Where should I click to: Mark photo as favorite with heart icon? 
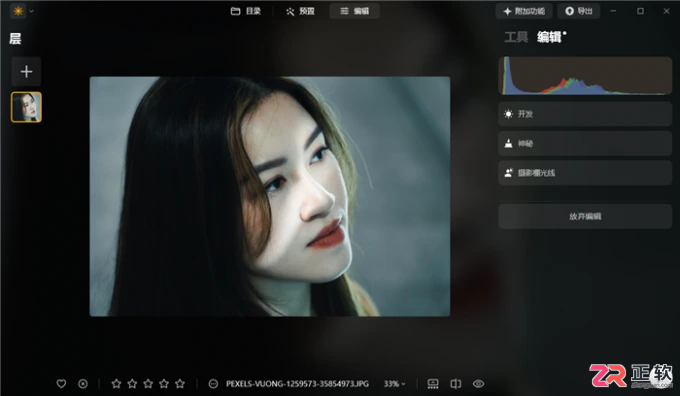click(61, 383)
